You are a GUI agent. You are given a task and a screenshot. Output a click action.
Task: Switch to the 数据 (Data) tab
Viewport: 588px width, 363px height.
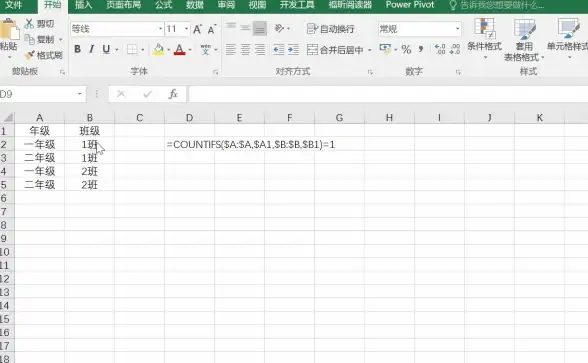click(195, 5)
